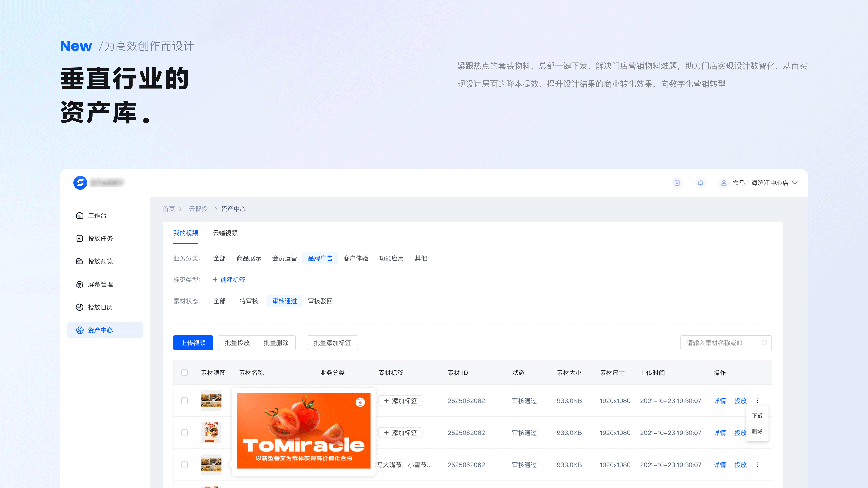Click the 马大嘴节，小雪节 tag text
The height and width of the screenshot is (488, 868).
[404, 465]
